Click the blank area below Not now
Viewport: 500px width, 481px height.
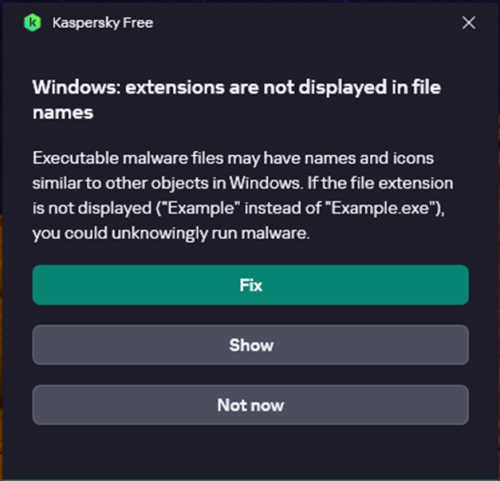click(x=250, y=452)
